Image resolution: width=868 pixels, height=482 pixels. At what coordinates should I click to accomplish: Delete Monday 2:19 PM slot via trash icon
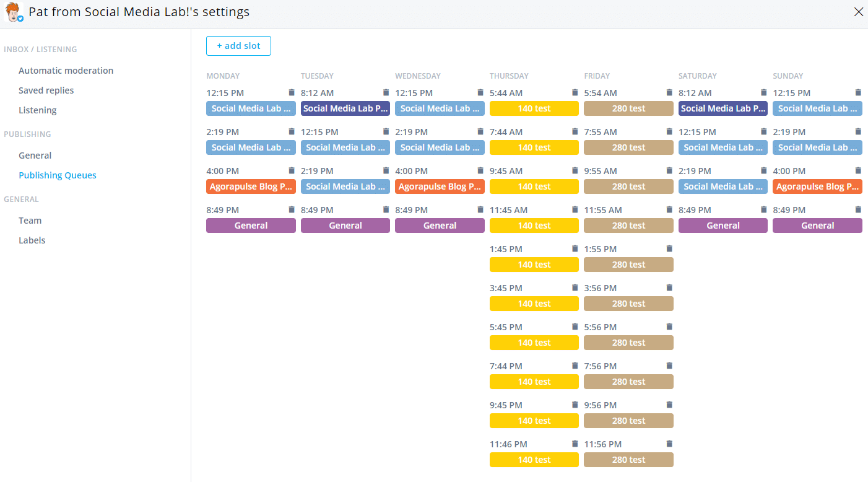click(292, 131)
